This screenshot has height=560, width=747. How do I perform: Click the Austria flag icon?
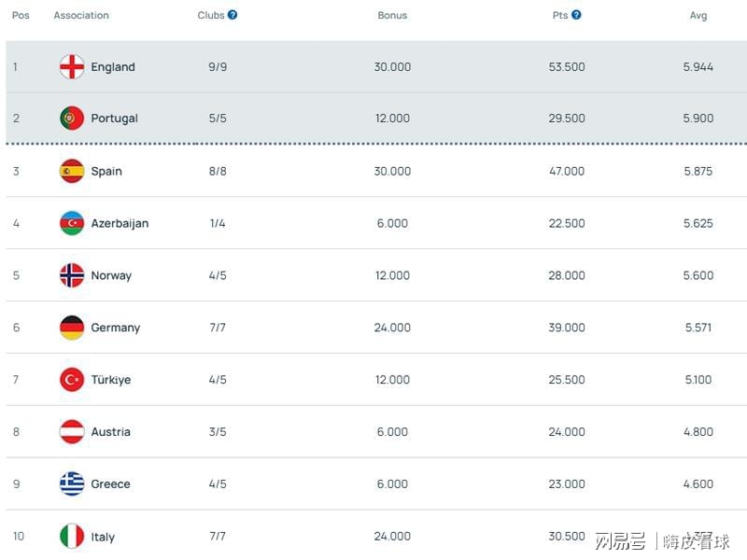pos(72,432)
